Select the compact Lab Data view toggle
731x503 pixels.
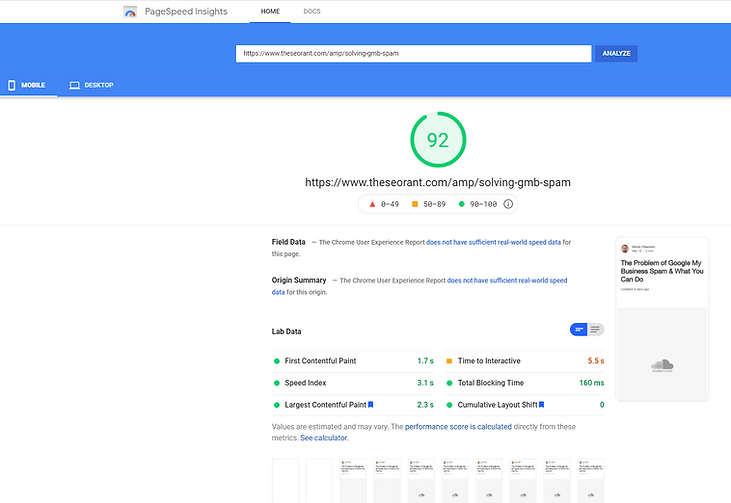coord(579,330)
